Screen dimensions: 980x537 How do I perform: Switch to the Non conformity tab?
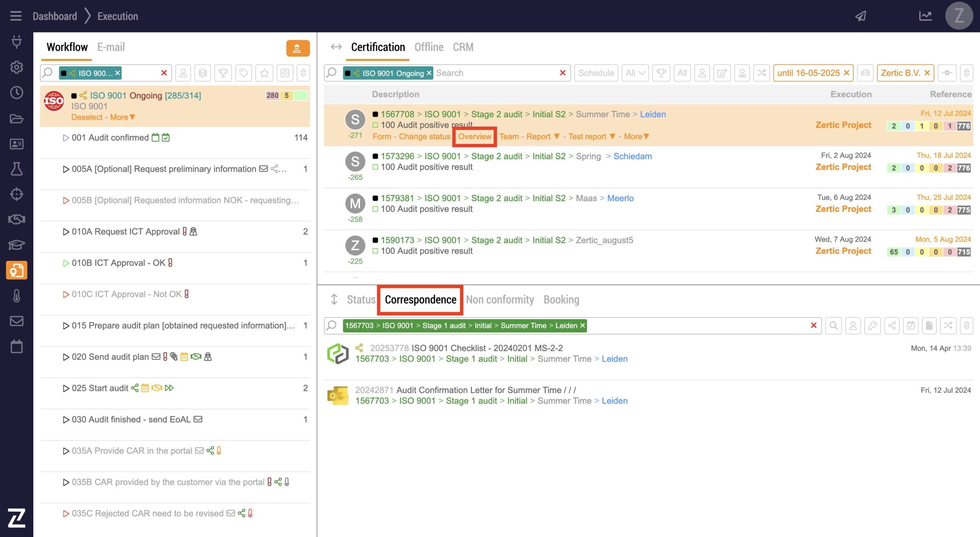pyautogui.click(x=500, y=299)
